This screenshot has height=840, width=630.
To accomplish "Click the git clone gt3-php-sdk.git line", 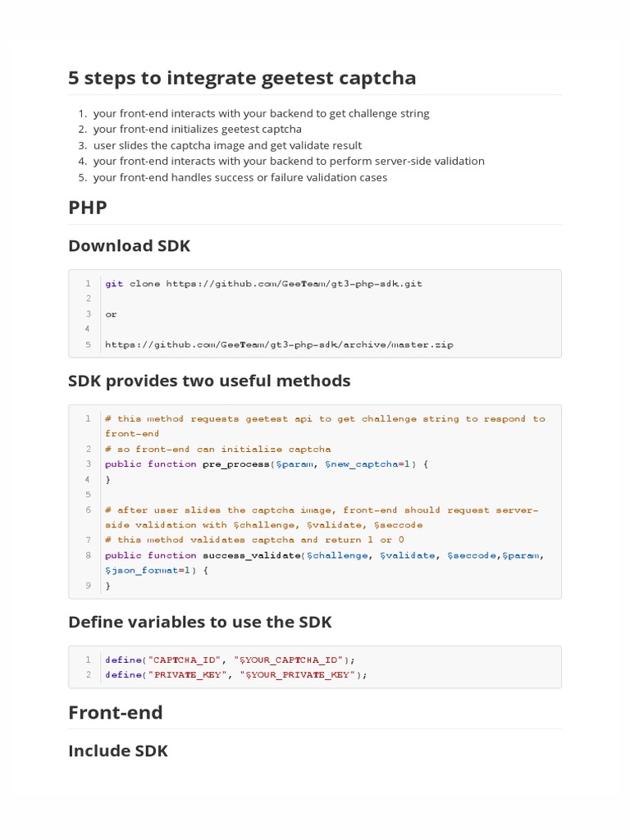I will pyautogui.click(x=263, y=284).
